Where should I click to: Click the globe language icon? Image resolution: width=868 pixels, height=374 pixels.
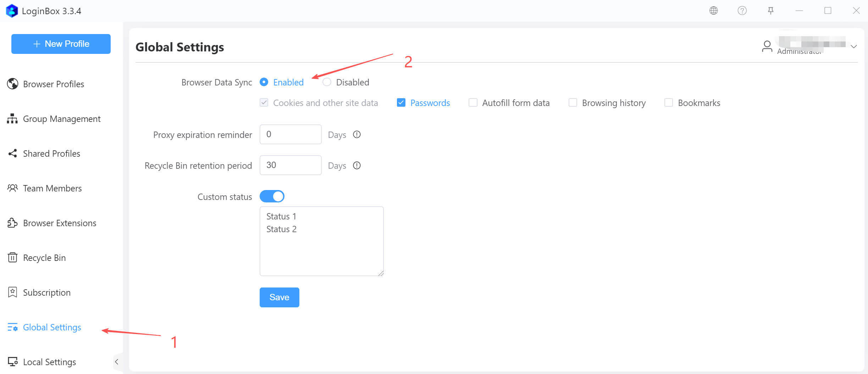[713, 11]
